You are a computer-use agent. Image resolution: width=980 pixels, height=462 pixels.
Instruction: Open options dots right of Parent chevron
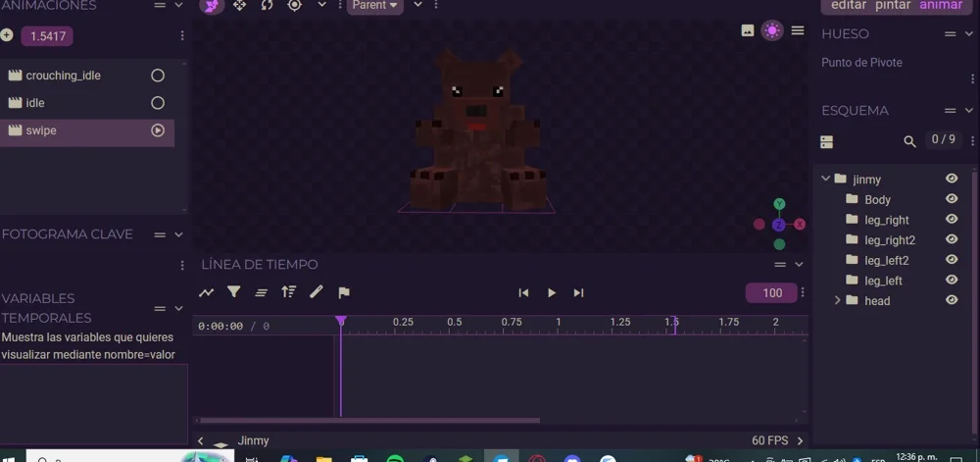point(436,5)
